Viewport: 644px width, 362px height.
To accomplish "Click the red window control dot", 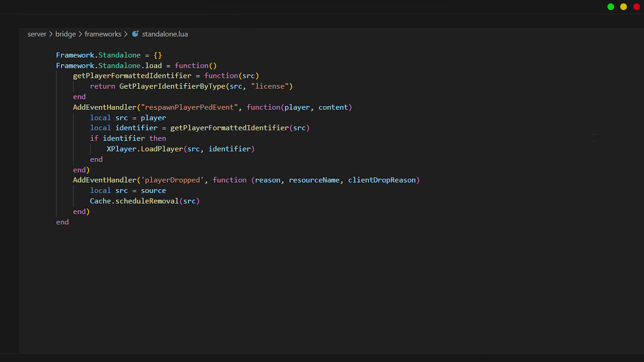I will click(637, 7).
